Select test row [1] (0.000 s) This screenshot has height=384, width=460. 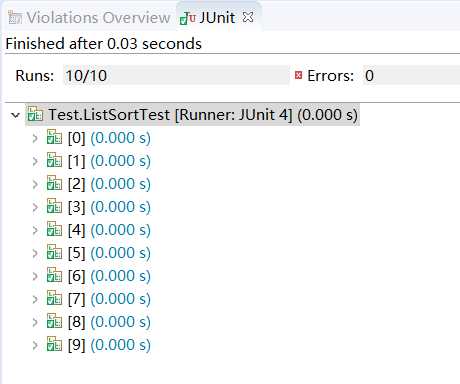point(109,161)
